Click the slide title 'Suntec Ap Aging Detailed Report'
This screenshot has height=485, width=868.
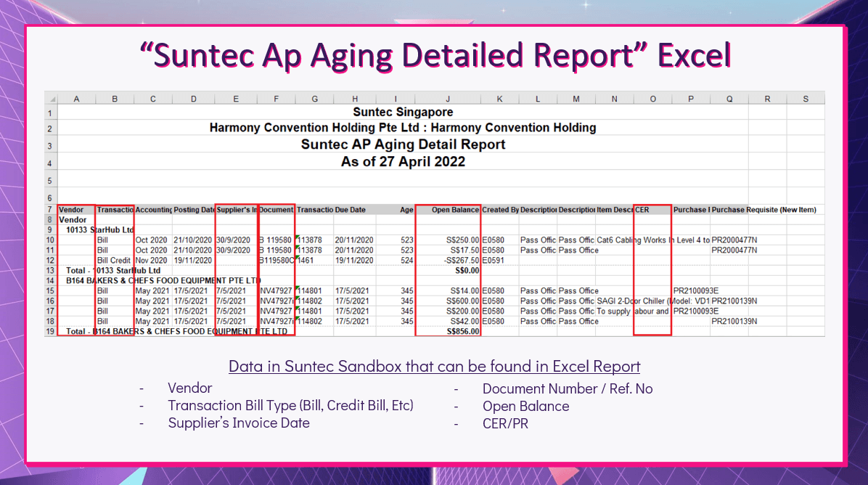click(x=435, y=54)
